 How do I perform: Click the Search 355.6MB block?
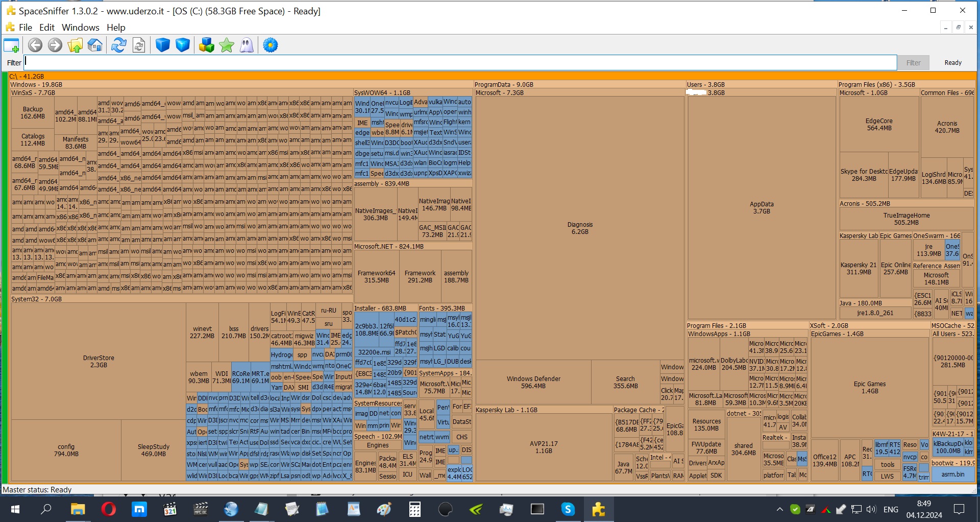click(x=625, y=383)
